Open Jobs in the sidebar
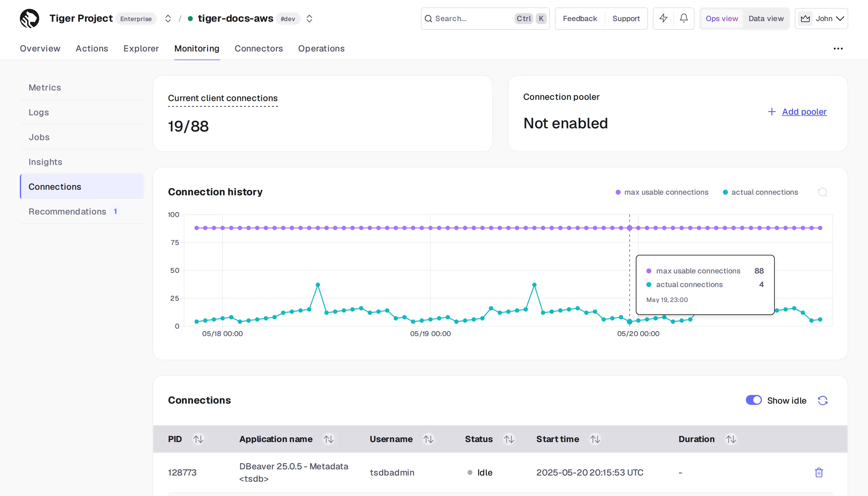 pos(82,137)
